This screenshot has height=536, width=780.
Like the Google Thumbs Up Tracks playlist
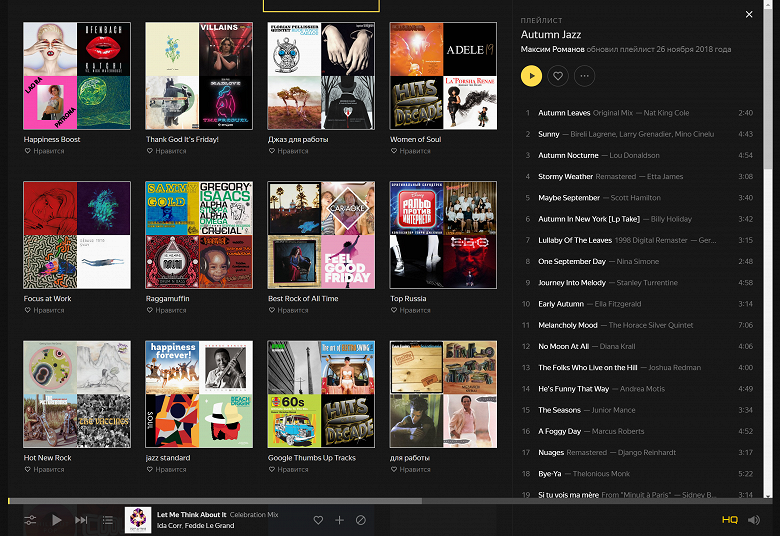[289, 469]
